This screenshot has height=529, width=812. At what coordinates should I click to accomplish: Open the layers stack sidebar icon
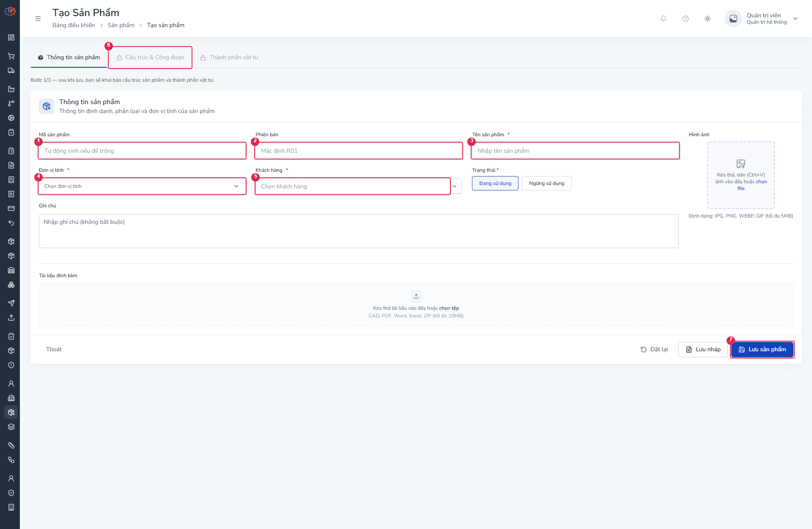[11, 427]
